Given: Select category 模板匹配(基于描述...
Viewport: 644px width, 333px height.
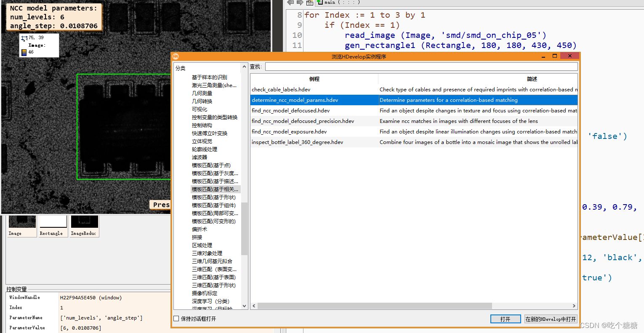Looking at the screenshot, I should click(x=215, y=181).
